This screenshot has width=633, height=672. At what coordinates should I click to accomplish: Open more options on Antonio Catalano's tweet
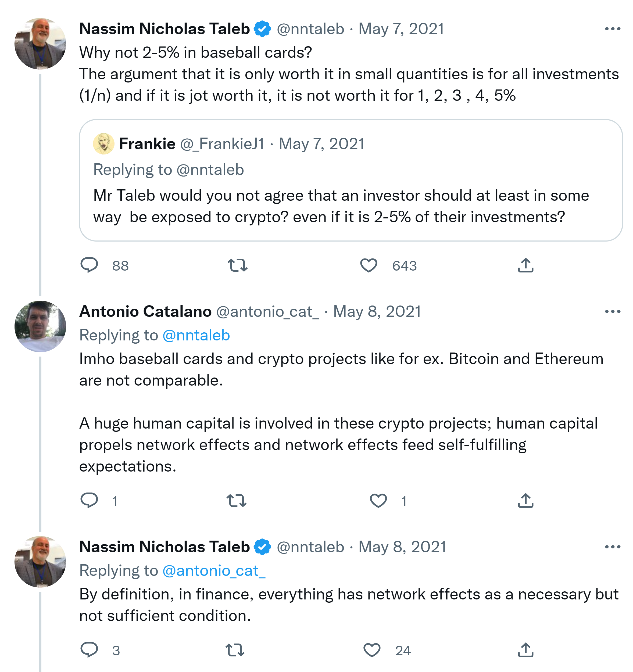[612, 311]
